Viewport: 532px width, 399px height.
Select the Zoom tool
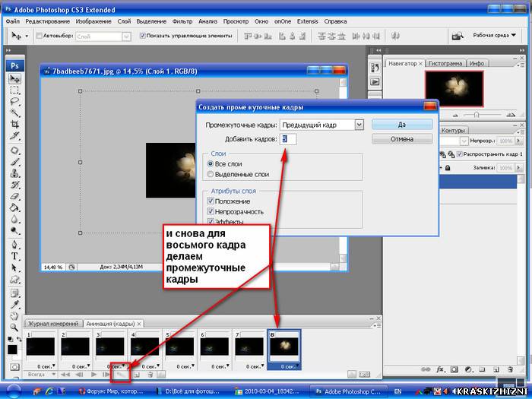tap(14, 328)
